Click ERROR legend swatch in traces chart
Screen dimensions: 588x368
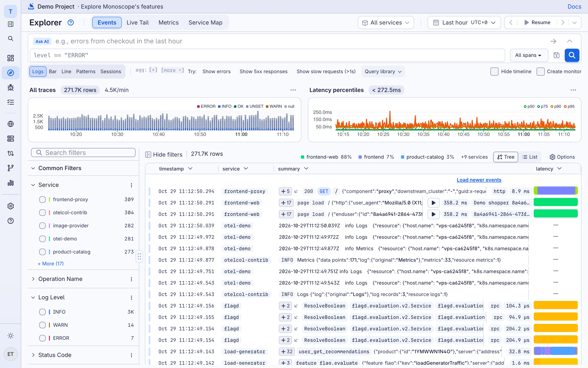(x=198, y=106)
